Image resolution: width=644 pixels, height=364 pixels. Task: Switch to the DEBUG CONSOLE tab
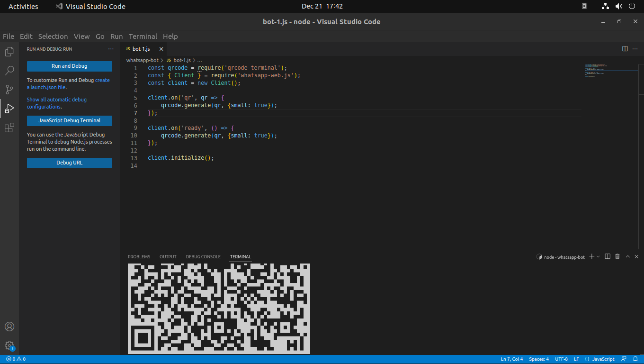203,256
